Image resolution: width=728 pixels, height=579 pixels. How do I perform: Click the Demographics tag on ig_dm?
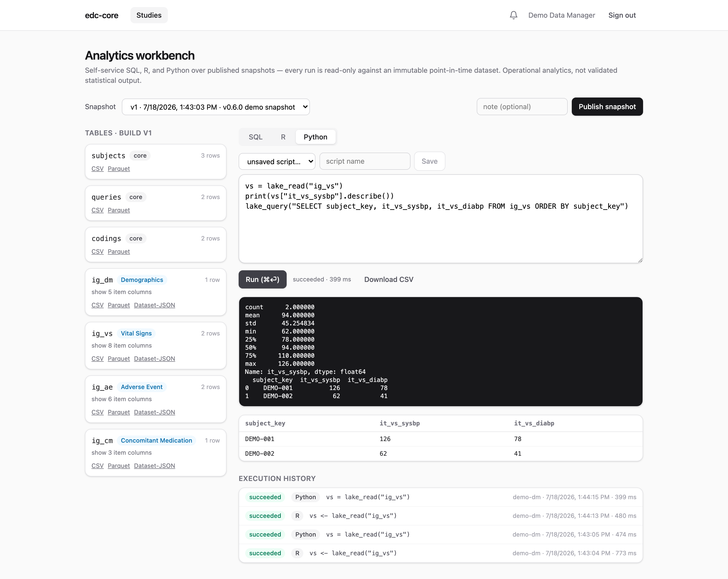(142, 280)
